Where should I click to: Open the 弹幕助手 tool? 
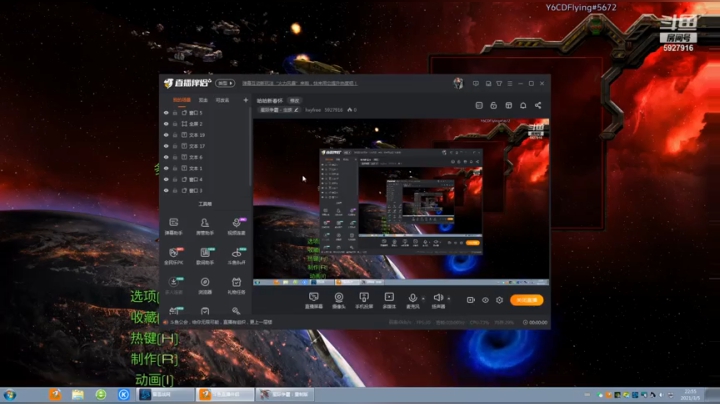[174, 226]
